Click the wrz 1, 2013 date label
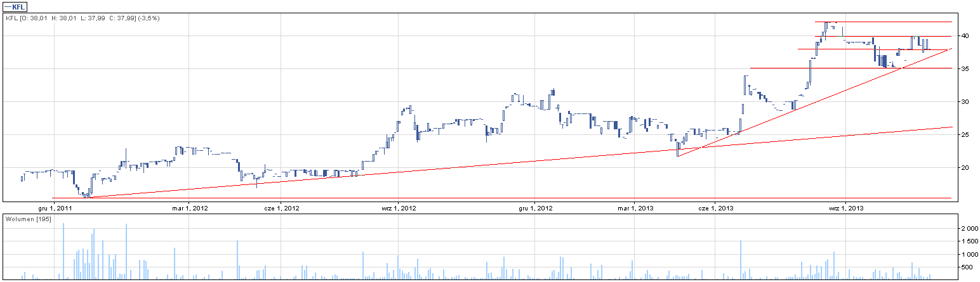Image resolution: width=980 pixels, height=282 pixels. [x=847, y=207]
